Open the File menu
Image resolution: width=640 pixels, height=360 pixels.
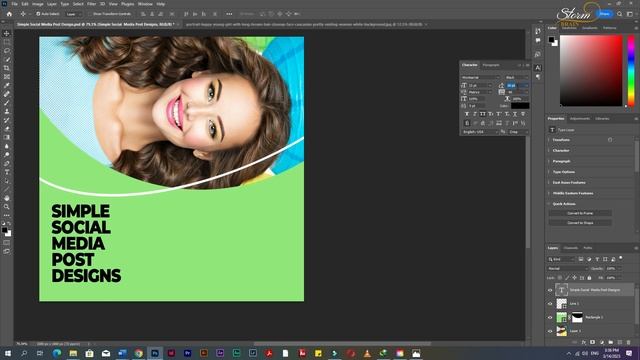tap(14, 4)
